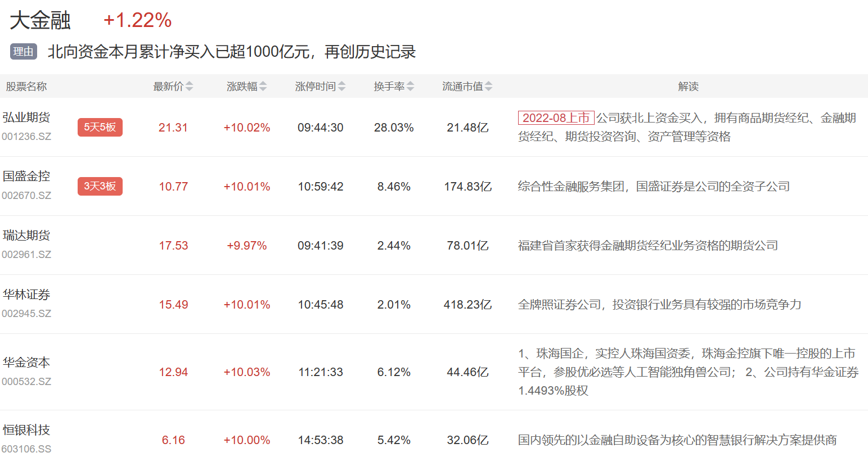The width and height of the screenshot is (868, 466).
Task: Open stock 弘业期货
Action: 26,117
